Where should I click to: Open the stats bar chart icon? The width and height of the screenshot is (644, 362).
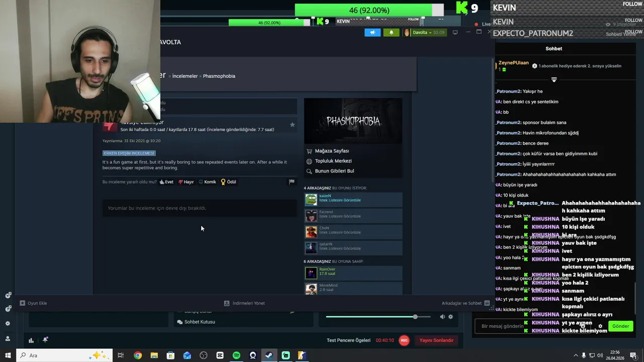[31, 340]
